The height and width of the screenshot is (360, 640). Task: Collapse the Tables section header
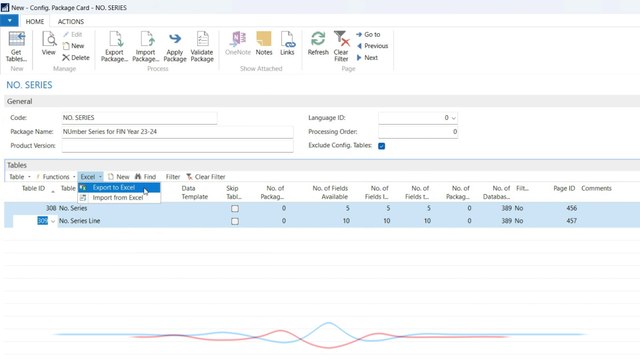tap(17, 165)
